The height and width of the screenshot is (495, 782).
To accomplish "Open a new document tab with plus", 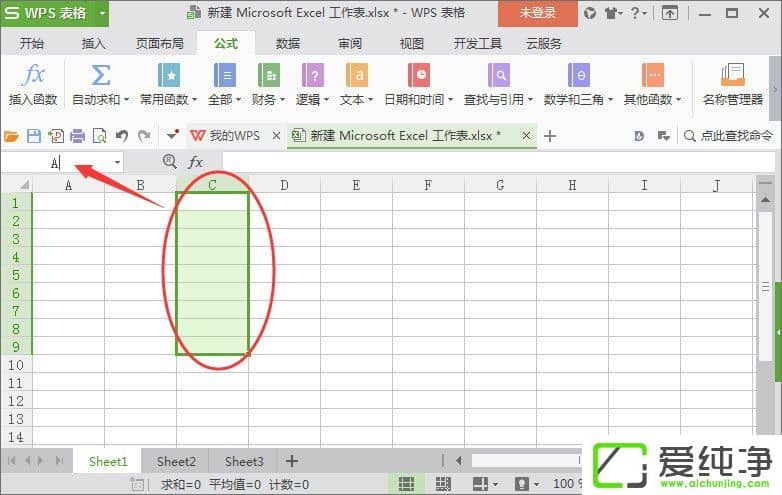I will click(x=549, y=136).
